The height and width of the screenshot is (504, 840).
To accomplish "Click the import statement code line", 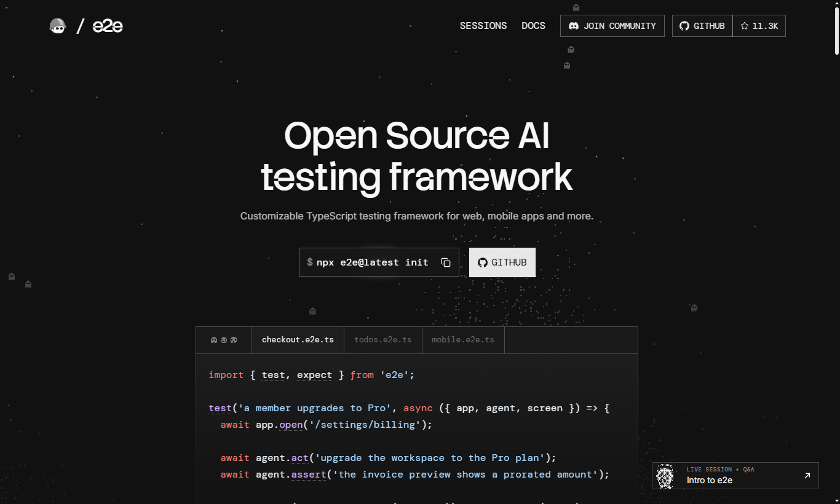I will pos(312,375).
